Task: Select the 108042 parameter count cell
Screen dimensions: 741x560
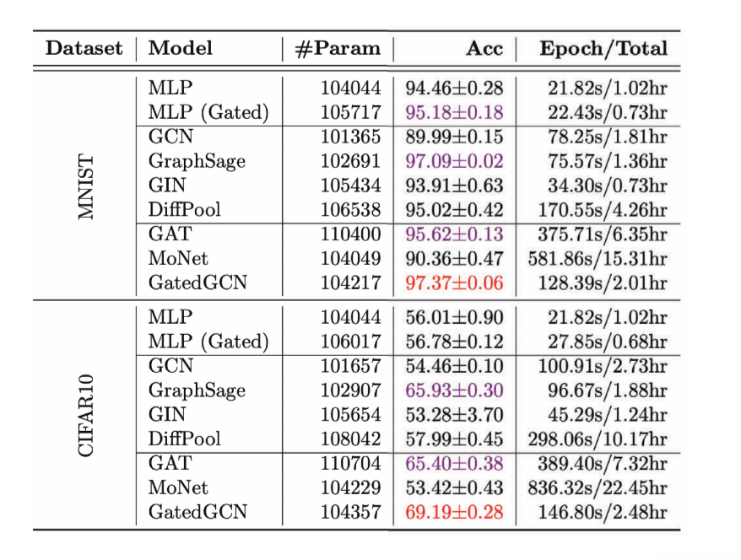Action: 350,439
